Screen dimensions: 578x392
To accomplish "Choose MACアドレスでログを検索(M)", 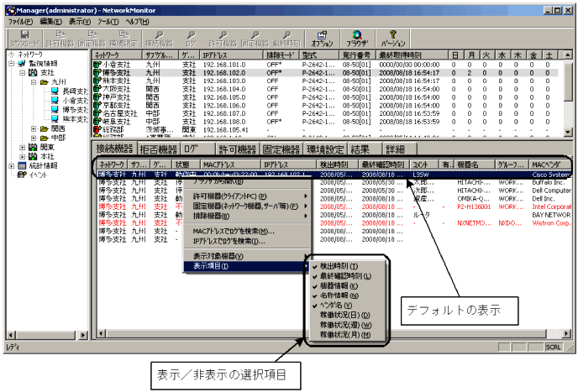I will (247, 232).
